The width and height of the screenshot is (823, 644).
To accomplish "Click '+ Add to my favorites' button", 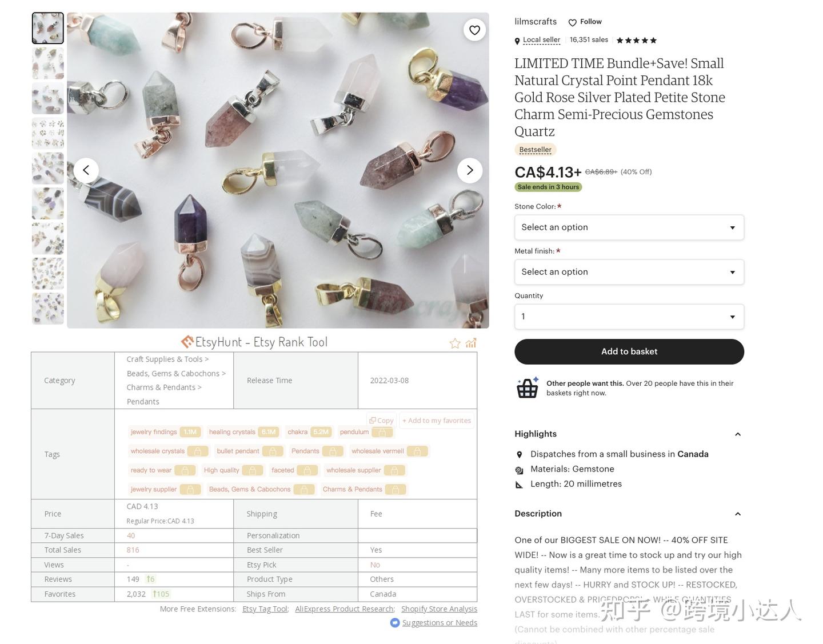I will [436, 420].
